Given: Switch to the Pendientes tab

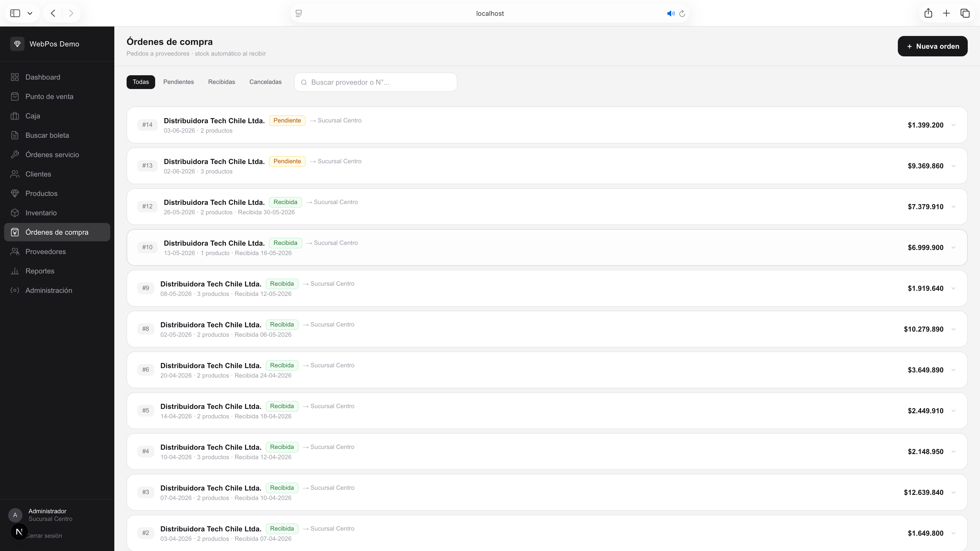Looking at the screenshot, I should 178,82.
